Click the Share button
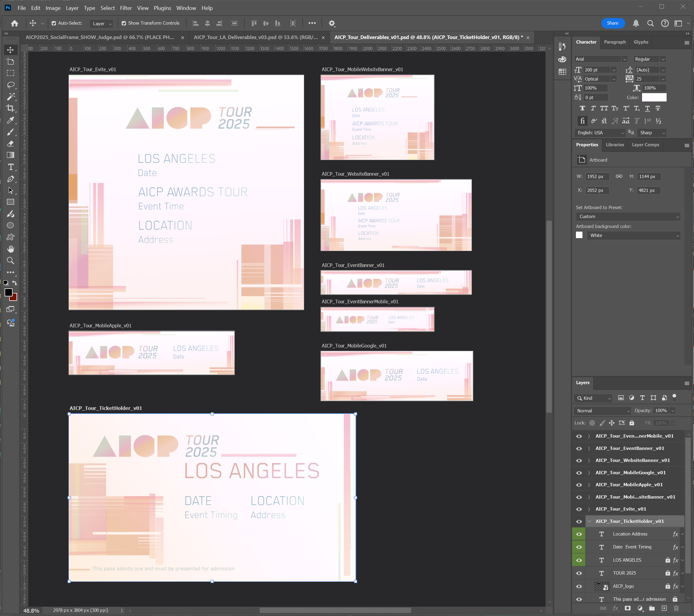The width and height of the screenshot is (694, 616). [x=613, y=23]
